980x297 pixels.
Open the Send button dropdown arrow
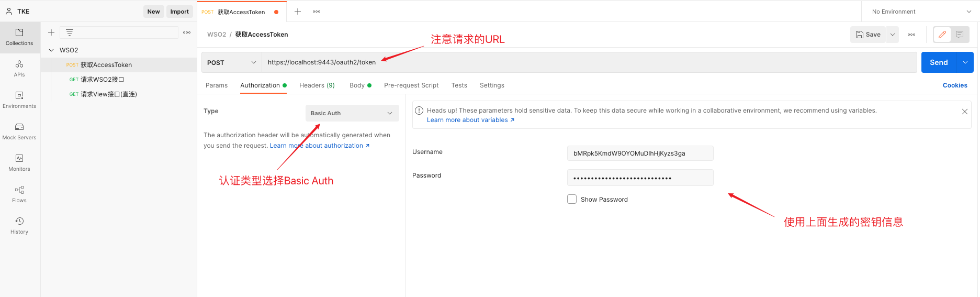coord(965,62)
